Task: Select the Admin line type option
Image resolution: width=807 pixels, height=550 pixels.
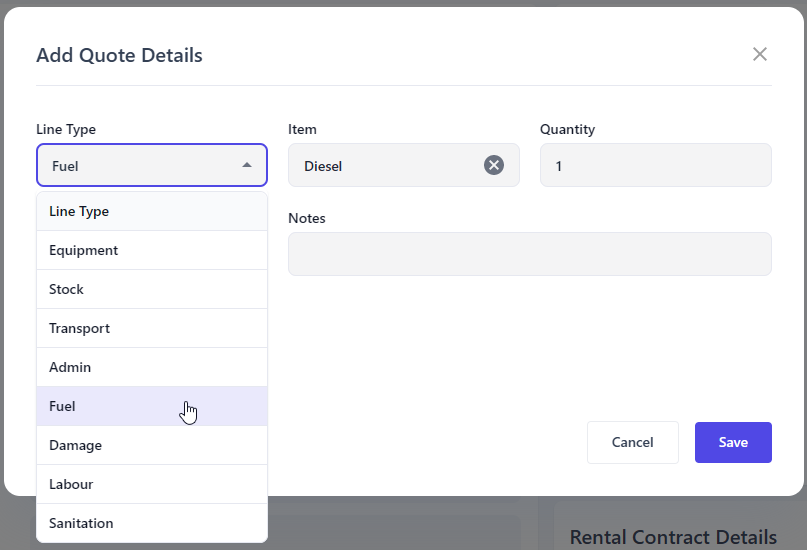Action: point(70,367)
